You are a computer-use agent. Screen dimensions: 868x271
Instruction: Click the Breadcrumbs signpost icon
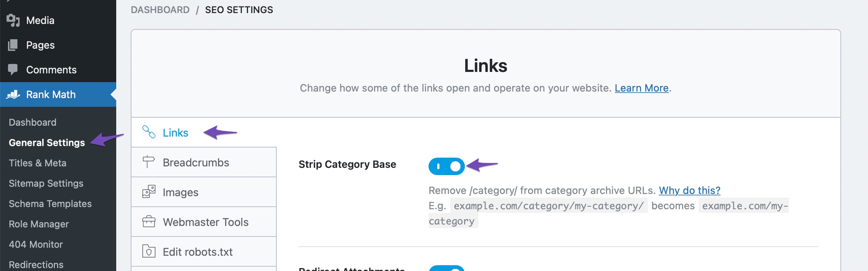pyautogui.click(x=149, y=162)
